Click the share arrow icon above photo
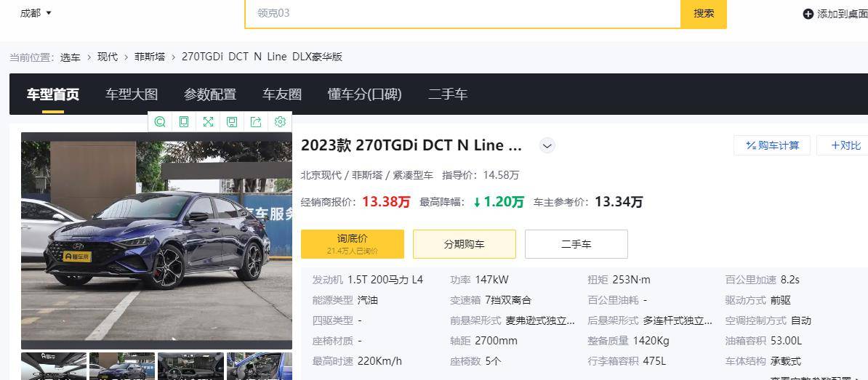This screenshot has height=380, width=868. pos(256,121)
